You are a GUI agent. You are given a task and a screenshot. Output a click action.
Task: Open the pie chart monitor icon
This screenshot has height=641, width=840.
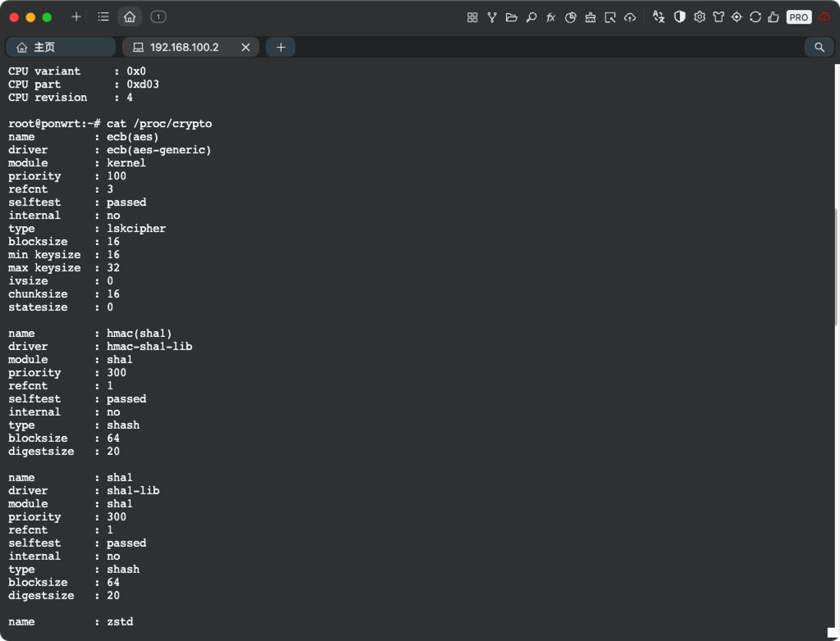pyautogui.click(x=571, y=17)
